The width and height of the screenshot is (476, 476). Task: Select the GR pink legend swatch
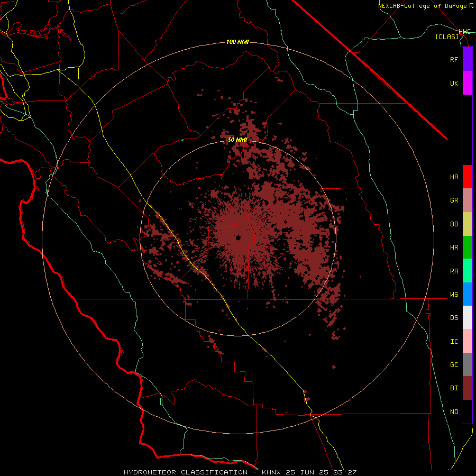click(x=467, y=200)
